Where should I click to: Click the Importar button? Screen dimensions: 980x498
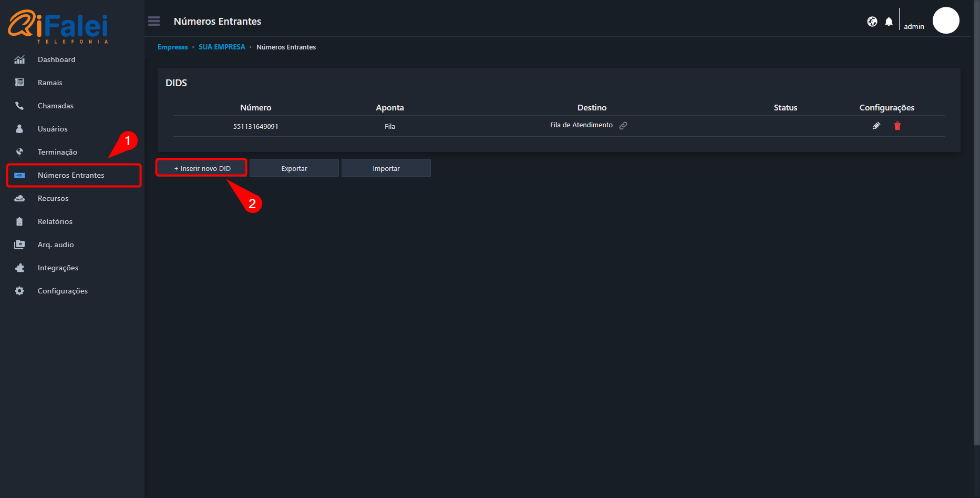(x=386, y=168)
